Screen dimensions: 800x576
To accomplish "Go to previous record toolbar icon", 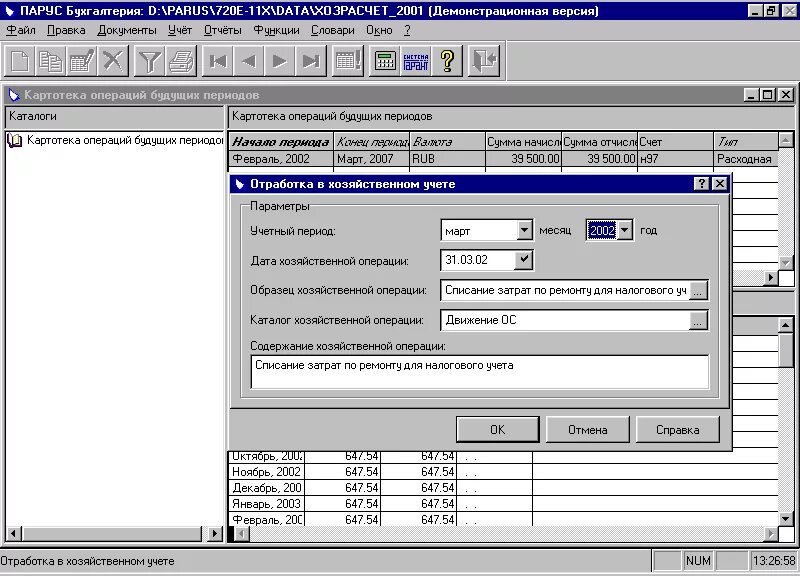I will (x=249, y=61).
